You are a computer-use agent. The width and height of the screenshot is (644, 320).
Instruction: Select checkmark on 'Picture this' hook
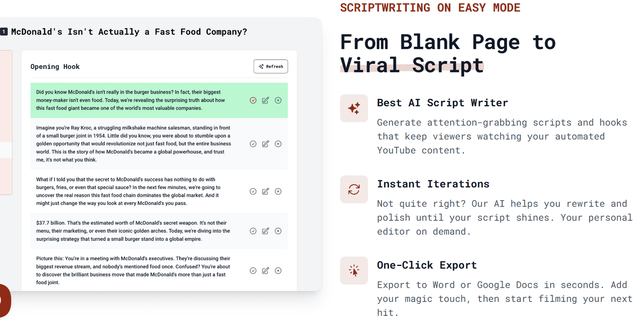253,270
